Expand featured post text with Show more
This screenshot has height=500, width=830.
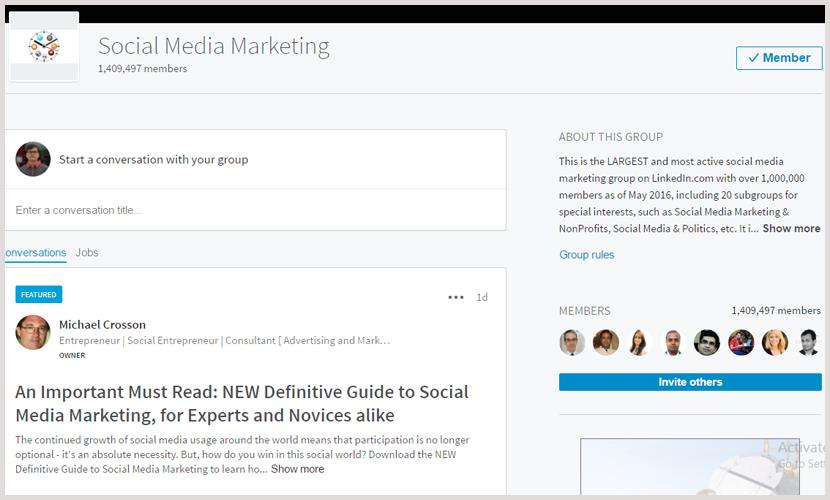(x=297, y=469)
